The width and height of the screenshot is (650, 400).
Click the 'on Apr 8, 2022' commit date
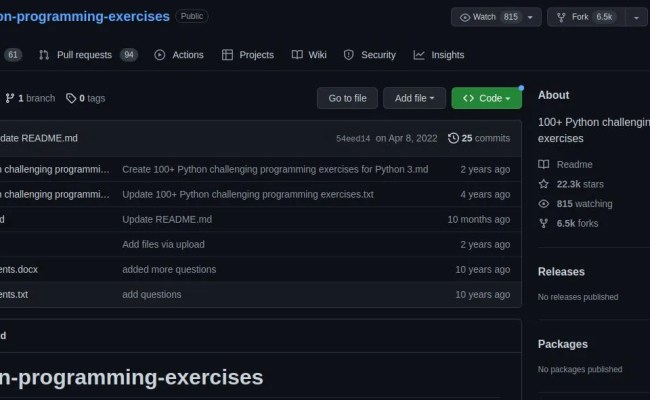[x=406, y=138]
